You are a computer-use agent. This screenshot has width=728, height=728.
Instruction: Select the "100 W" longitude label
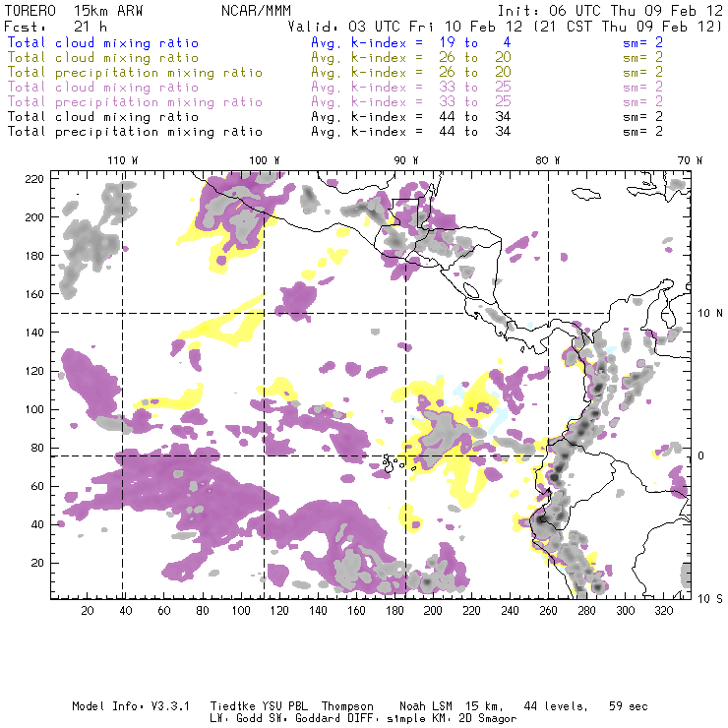tap(265, 160)
